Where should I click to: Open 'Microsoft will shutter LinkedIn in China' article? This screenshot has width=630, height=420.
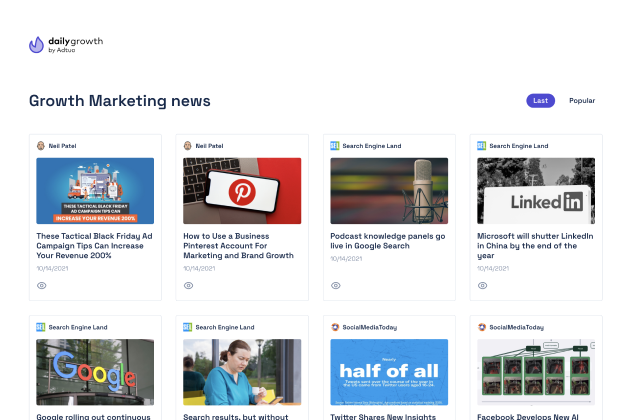[535, 246]
